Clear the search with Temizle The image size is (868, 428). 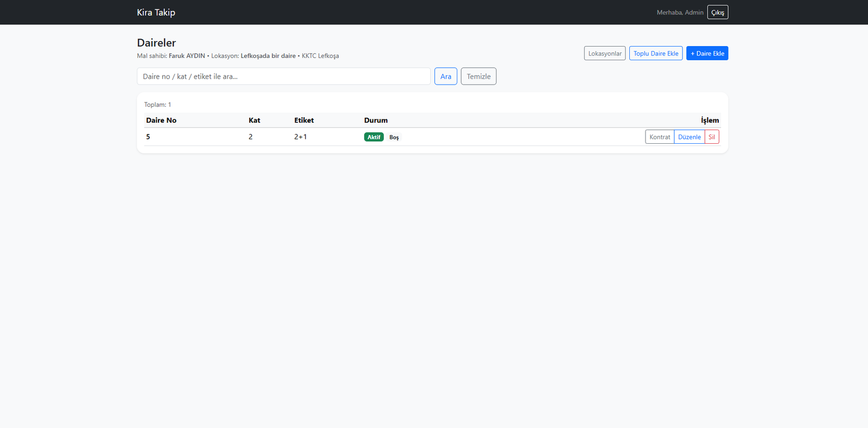478,76
